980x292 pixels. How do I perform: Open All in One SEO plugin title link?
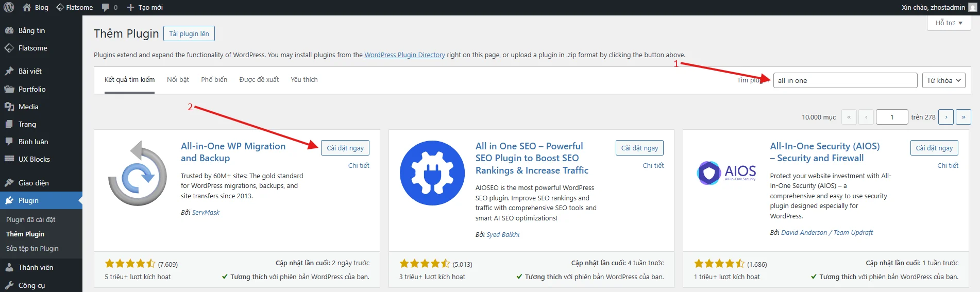(x=532, y=158)
